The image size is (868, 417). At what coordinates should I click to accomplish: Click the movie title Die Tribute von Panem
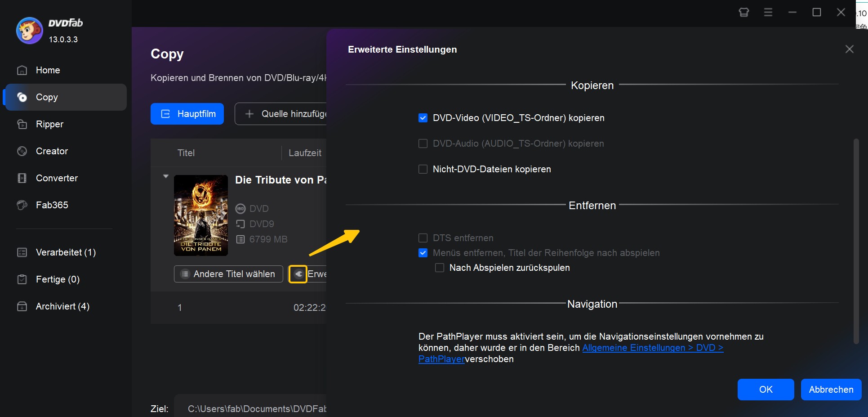280,180
